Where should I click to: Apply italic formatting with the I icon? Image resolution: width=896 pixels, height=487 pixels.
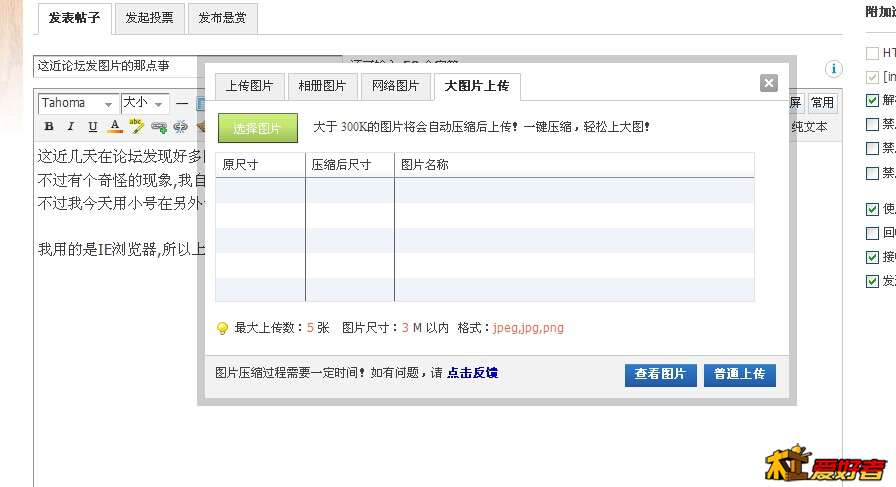pyautogui.click(x=71, y=127)
